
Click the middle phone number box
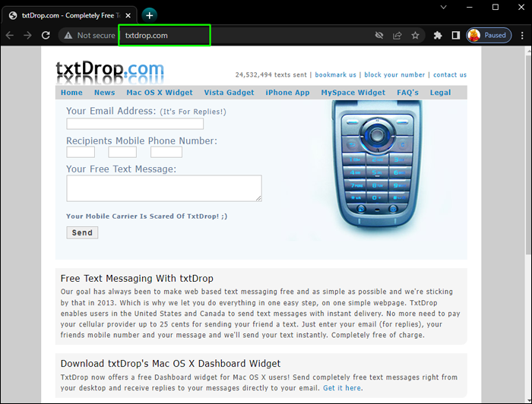(x=122, y=152)
